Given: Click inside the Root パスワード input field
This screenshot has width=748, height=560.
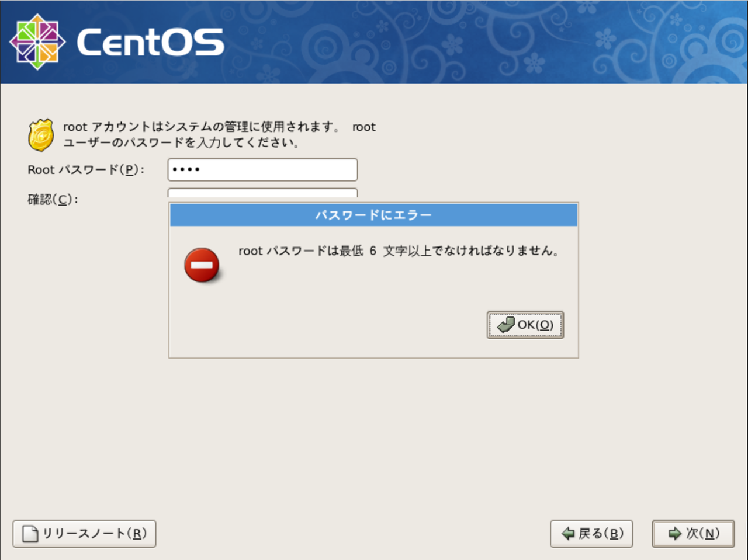Looking at the screenshot, I should 262,169.
